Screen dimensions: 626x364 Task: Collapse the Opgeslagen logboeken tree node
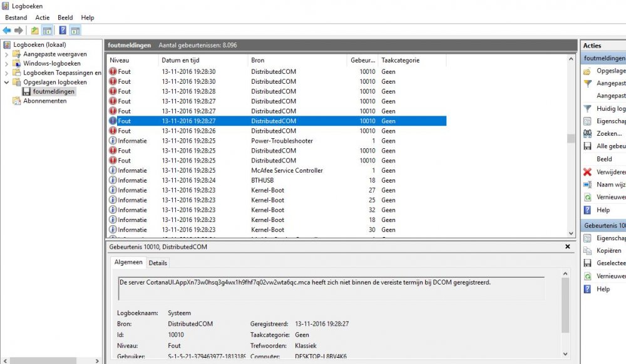point(7,83)
